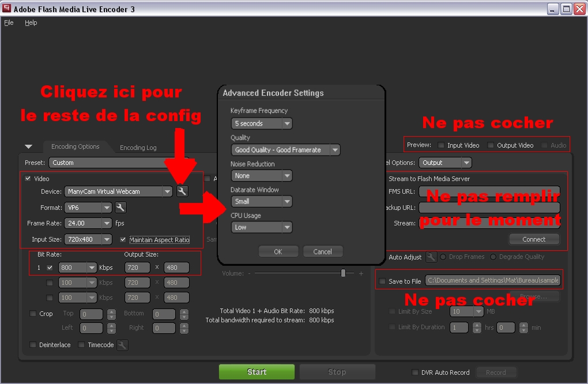Click crop Top value stepper arrows
The width and height of the screenshot is (588, 384).
pyautogui.click(x=111, y=314)
